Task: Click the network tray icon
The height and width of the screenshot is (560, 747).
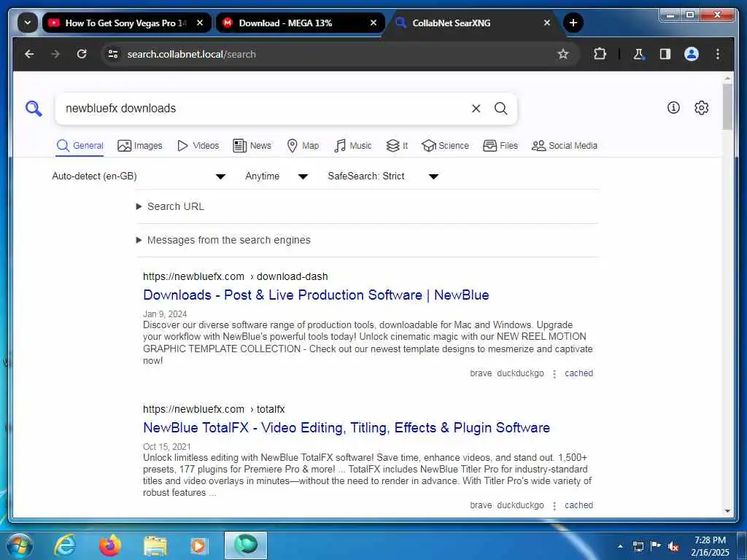Action: click(638, 546)
